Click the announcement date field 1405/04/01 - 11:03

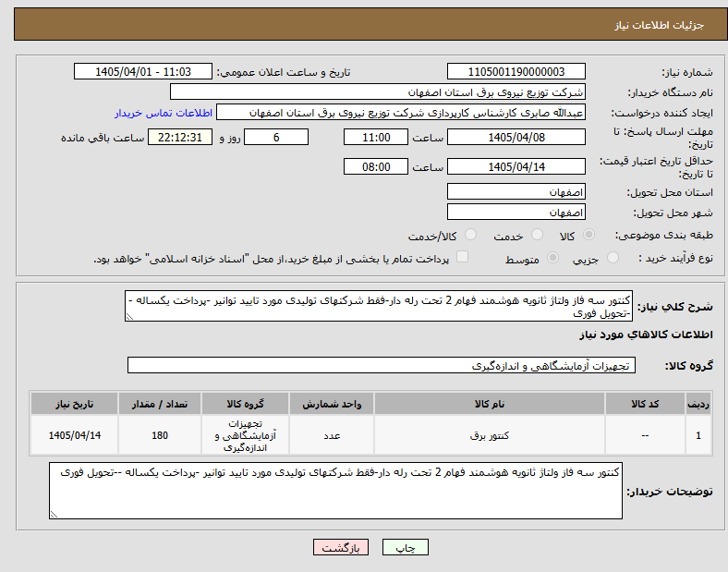pyautogui.click(x=143, y=71)
